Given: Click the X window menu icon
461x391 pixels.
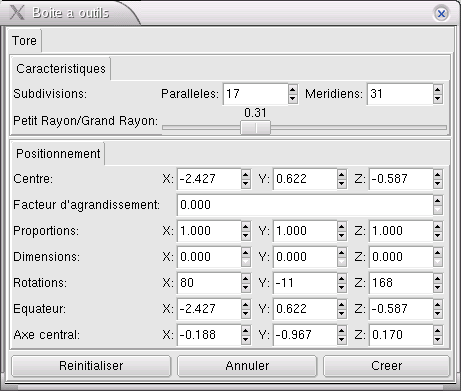Looking at the screenshot, I should (x=17, y=12).
